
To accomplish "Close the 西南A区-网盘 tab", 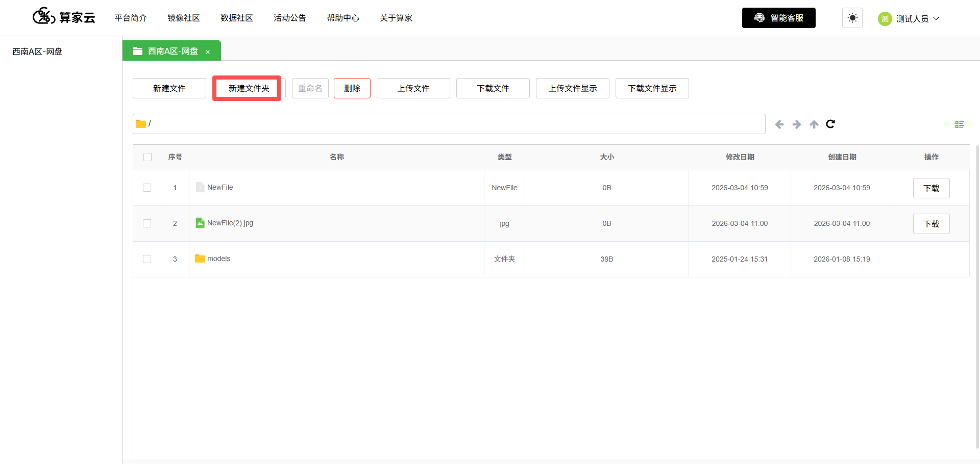I will 208,52.
